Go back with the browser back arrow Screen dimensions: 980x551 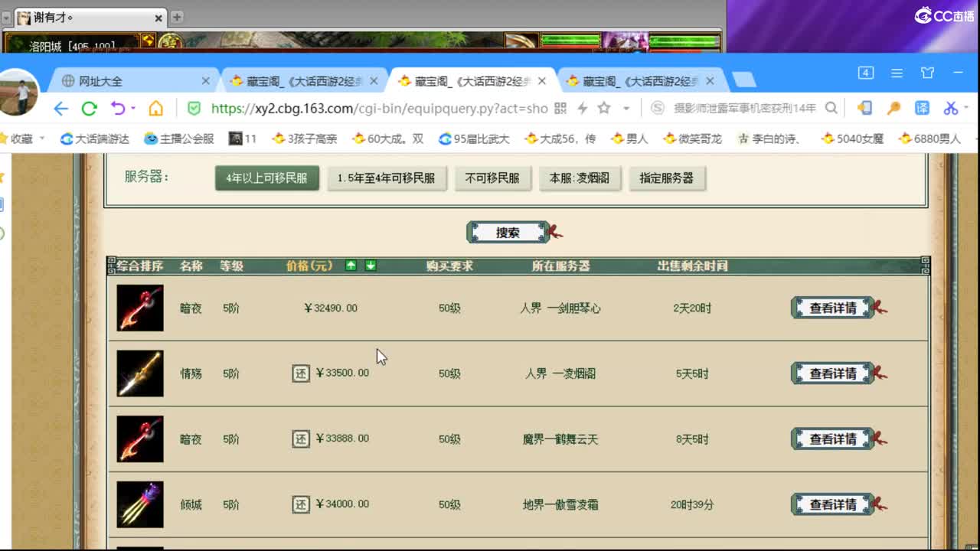coord(61,109)
